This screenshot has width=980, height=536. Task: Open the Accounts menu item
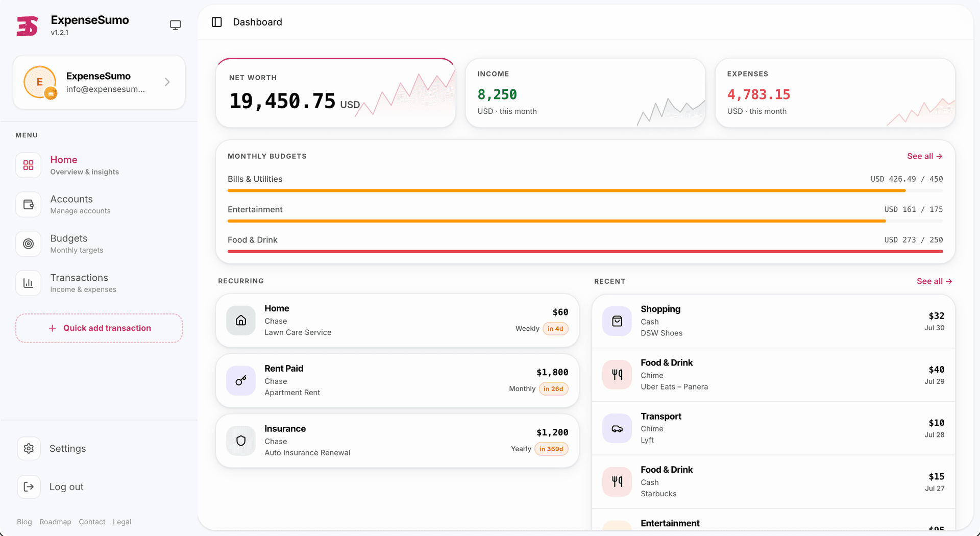pos(68,205)
